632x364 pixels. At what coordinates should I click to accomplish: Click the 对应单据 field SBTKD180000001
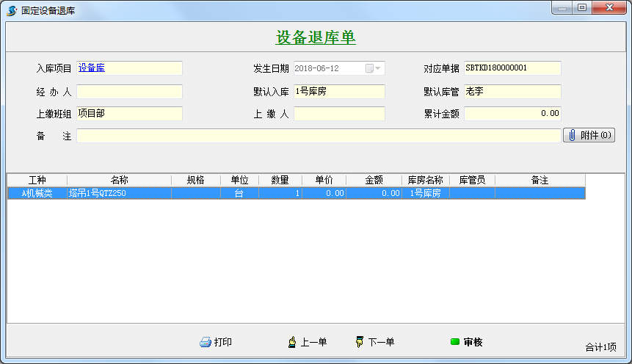pos(512,68)
